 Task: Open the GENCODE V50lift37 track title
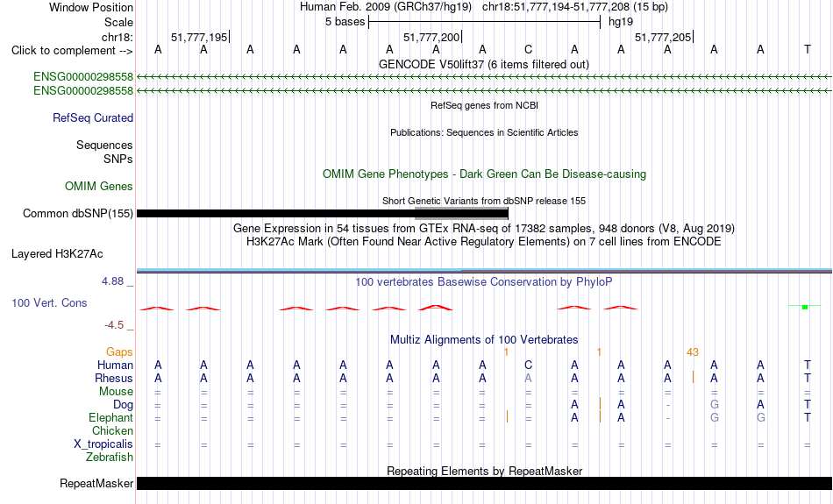[x=483, y=64]
